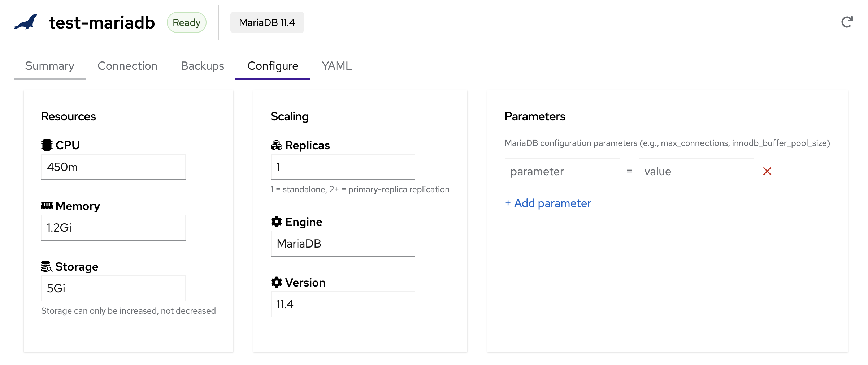Click the Memory module icon
The height and width of the screenshot is (365, 868).
[47, 206]
